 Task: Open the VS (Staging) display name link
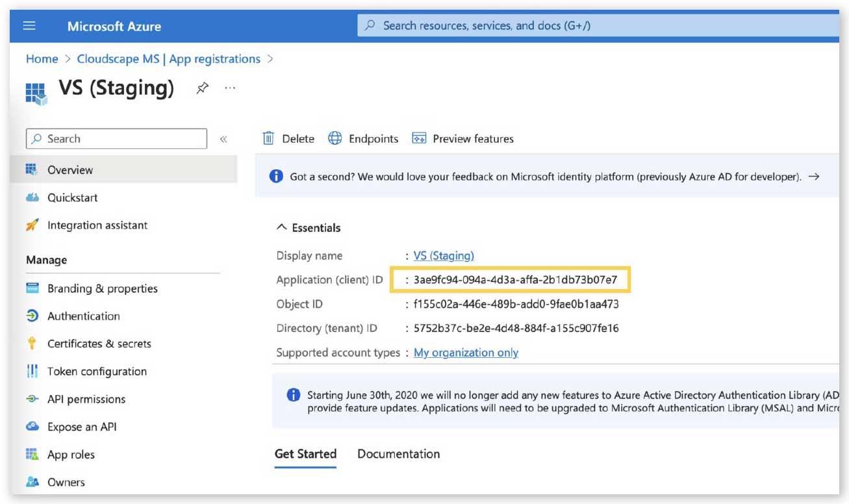pos(444,256)
